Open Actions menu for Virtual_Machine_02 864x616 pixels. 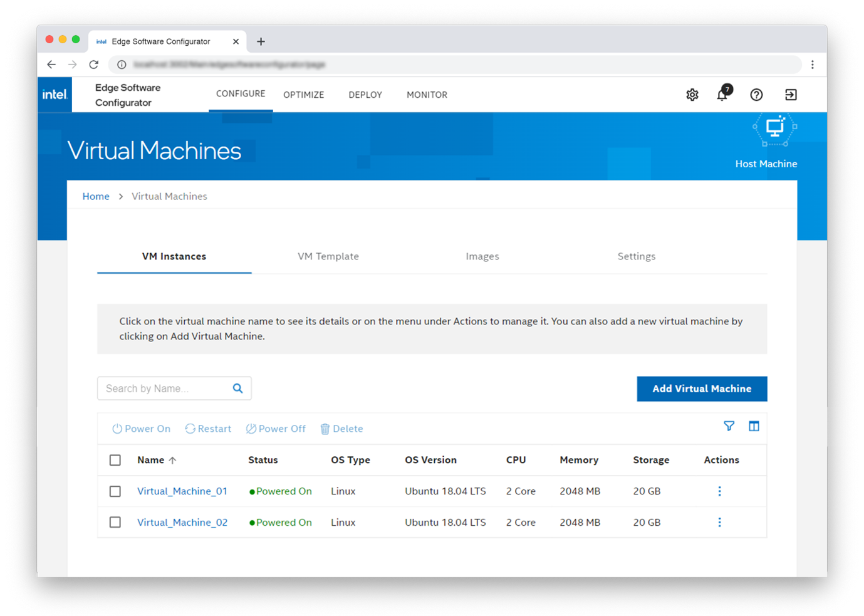719,522
